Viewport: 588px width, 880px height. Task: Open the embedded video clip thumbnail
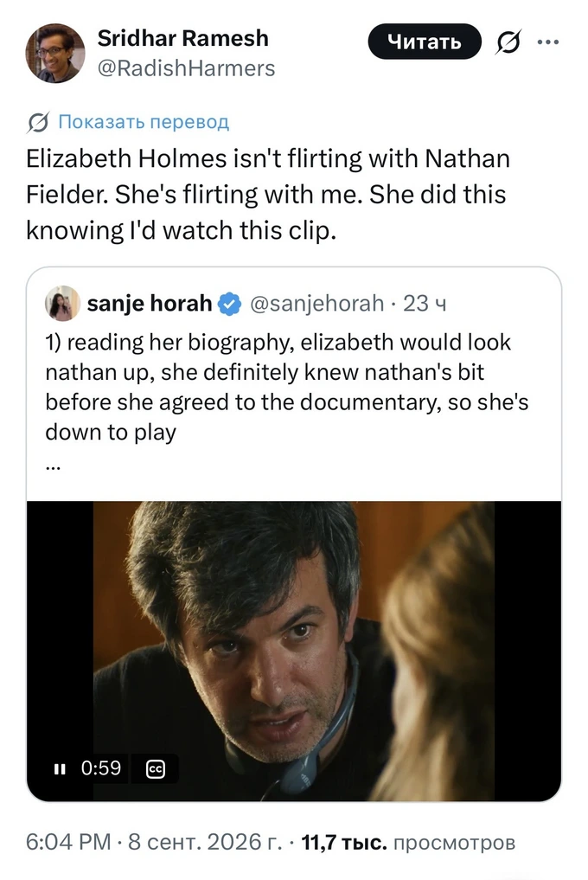294,651
